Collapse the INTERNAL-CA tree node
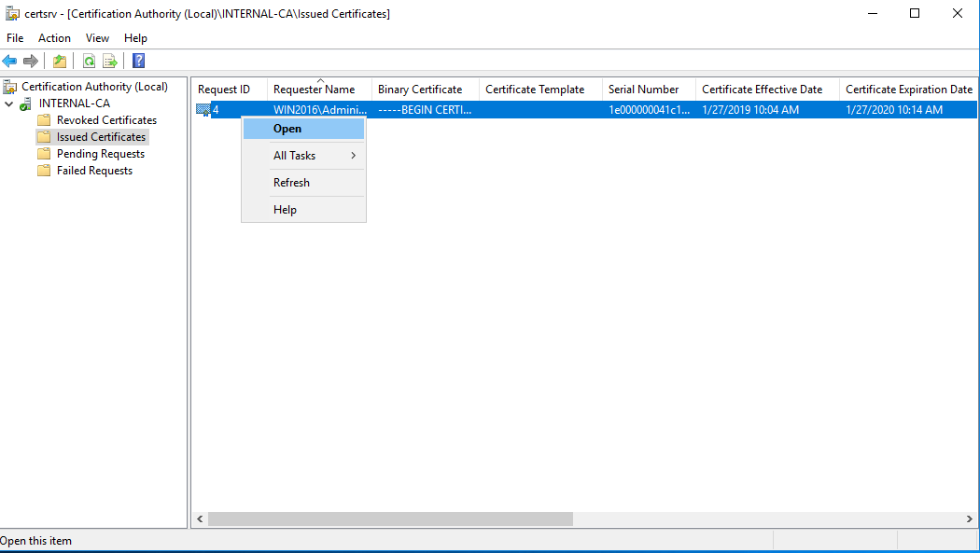The image size is (980, 553). coord(9,104)
